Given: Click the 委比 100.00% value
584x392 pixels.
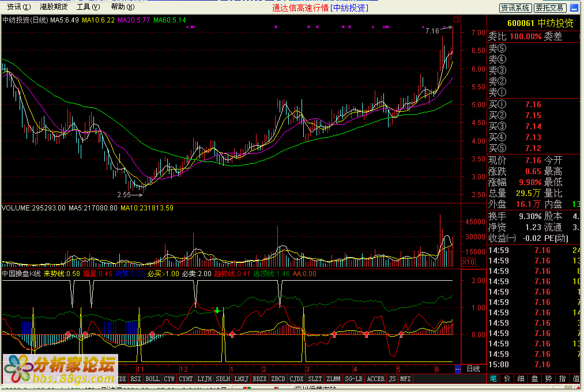Looking at the screenshot, I should [526, 36].
